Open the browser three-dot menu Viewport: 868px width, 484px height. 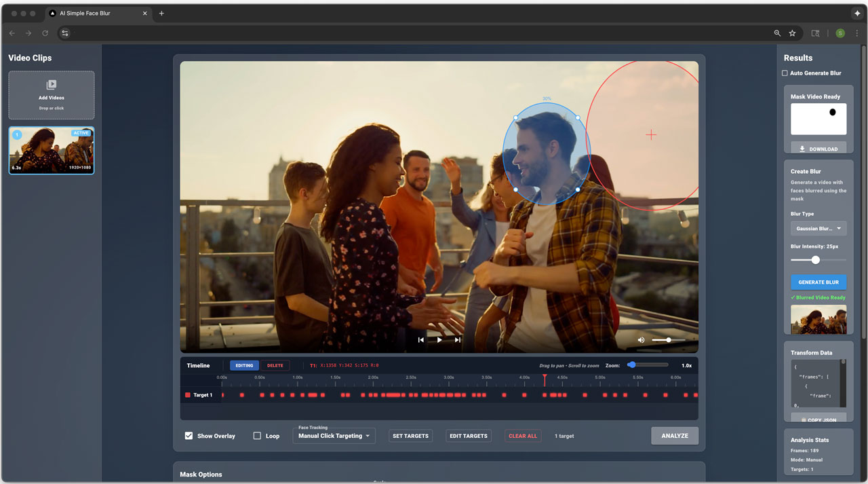pos(856,33)
